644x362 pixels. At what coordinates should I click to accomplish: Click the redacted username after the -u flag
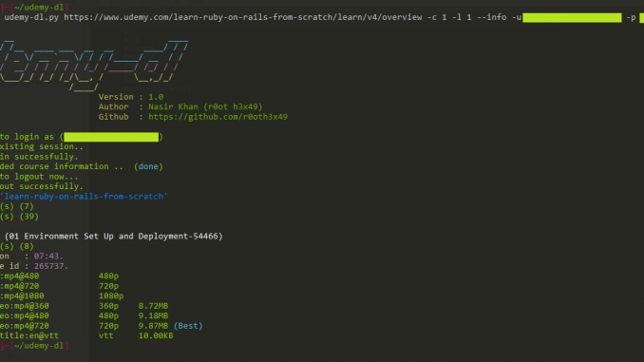(572, 18)
